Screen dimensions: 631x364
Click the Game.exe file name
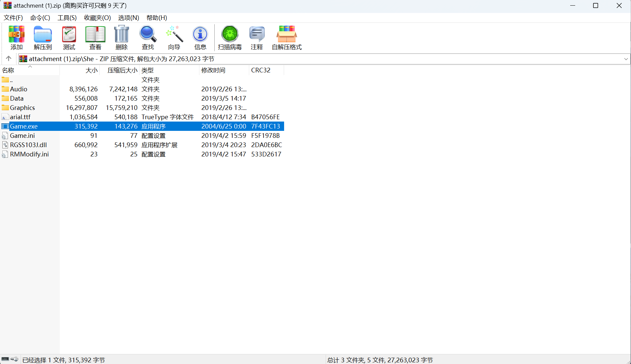pyautogui.click(x=24, y=126)
